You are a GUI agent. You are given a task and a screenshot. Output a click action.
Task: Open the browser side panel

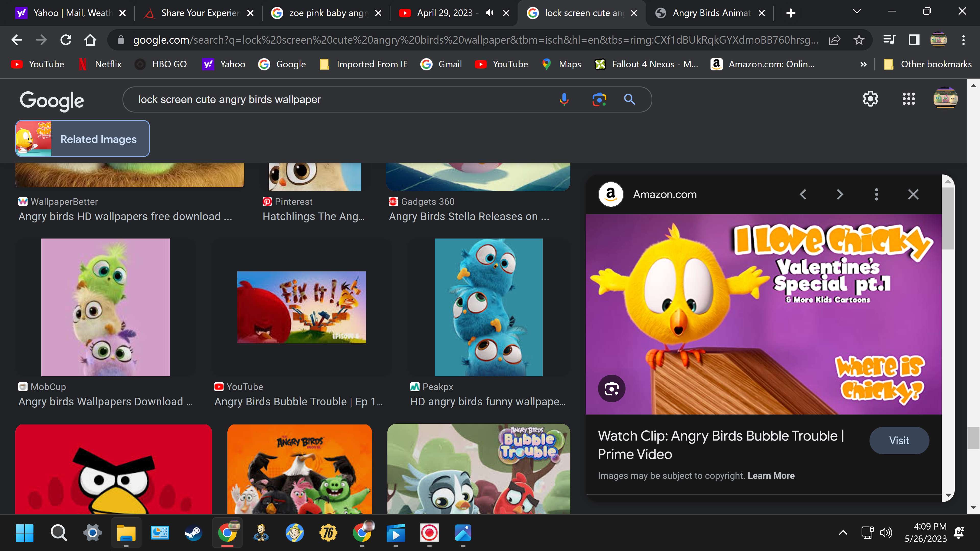point(914,40)
